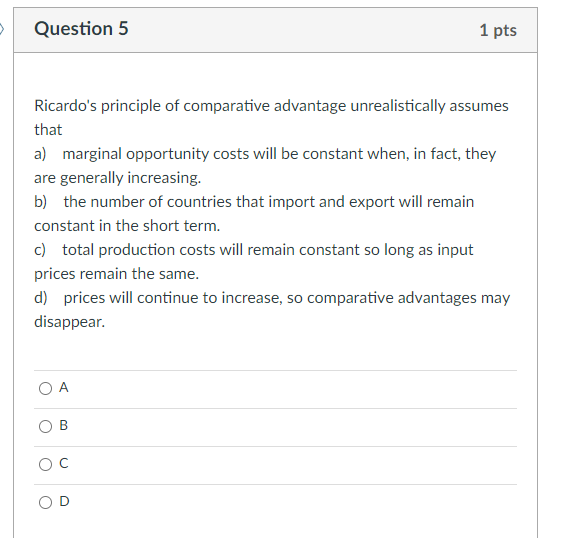Screen dimensions: 571x538
Task: Click option d) prices will continue text
Action: [272, 310]
